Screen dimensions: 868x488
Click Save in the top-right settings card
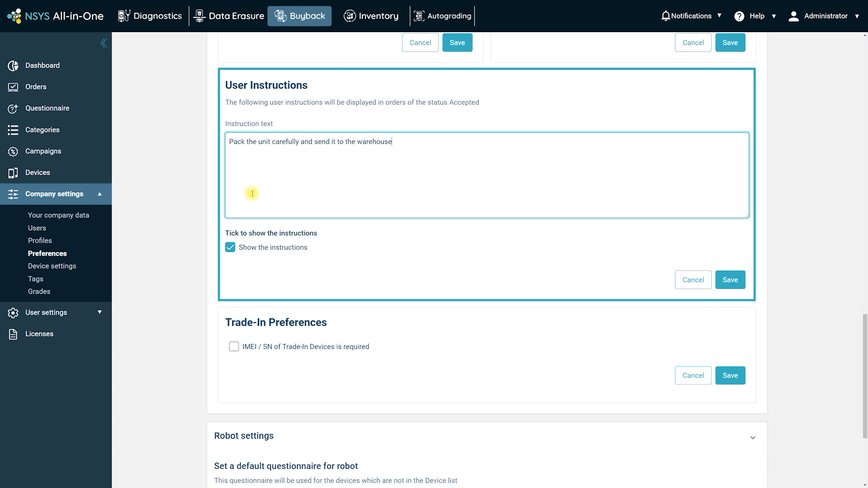click(730, 42)
